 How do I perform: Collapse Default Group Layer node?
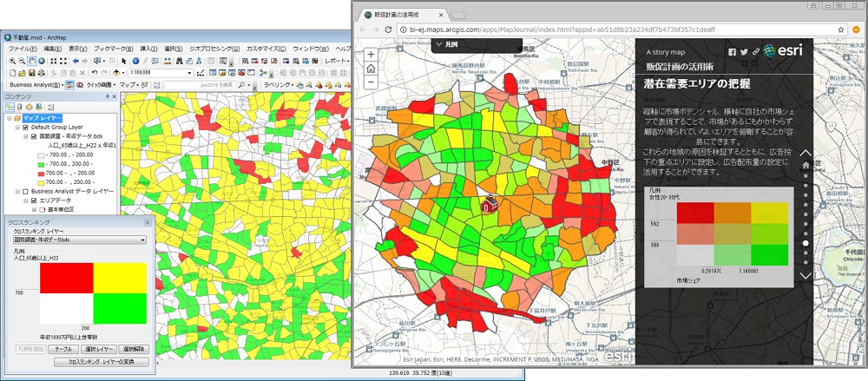[x=17, y=127]
